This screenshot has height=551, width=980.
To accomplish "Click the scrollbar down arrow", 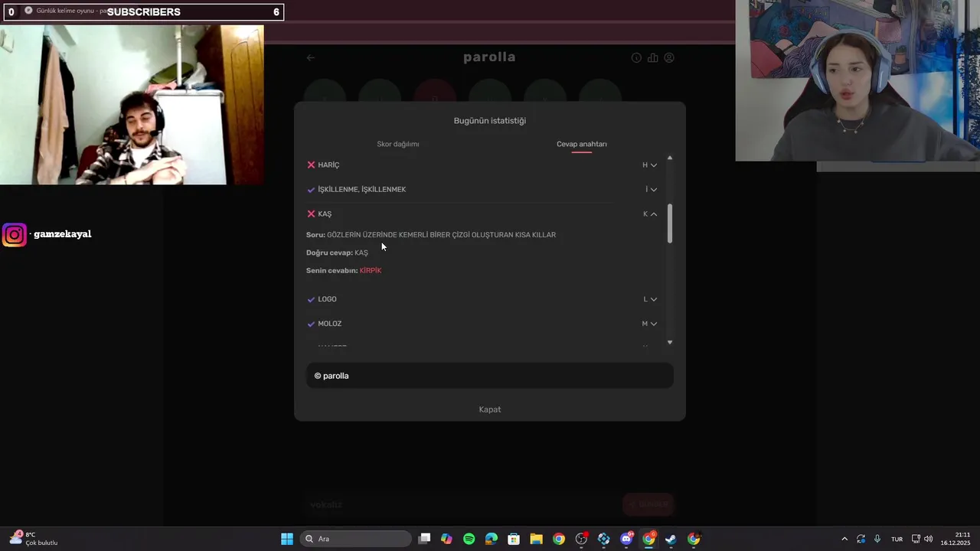I will (670, 342).
